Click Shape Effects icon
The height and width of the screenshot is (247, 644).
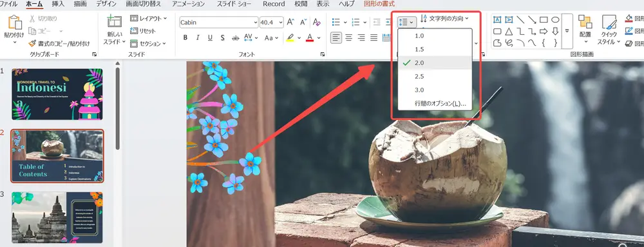coord(629,44)
